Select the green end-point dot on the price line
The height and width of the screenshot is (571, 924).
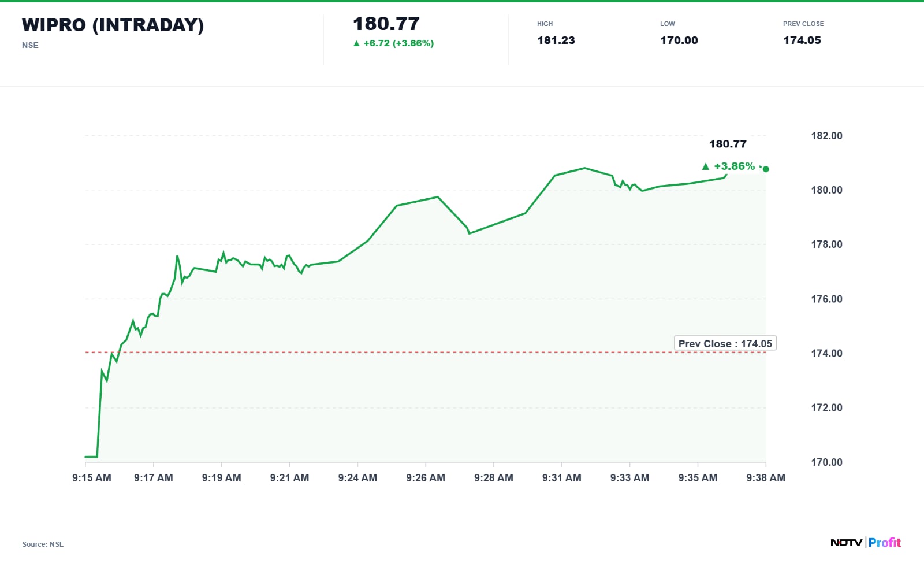click(x=766, y=169)
